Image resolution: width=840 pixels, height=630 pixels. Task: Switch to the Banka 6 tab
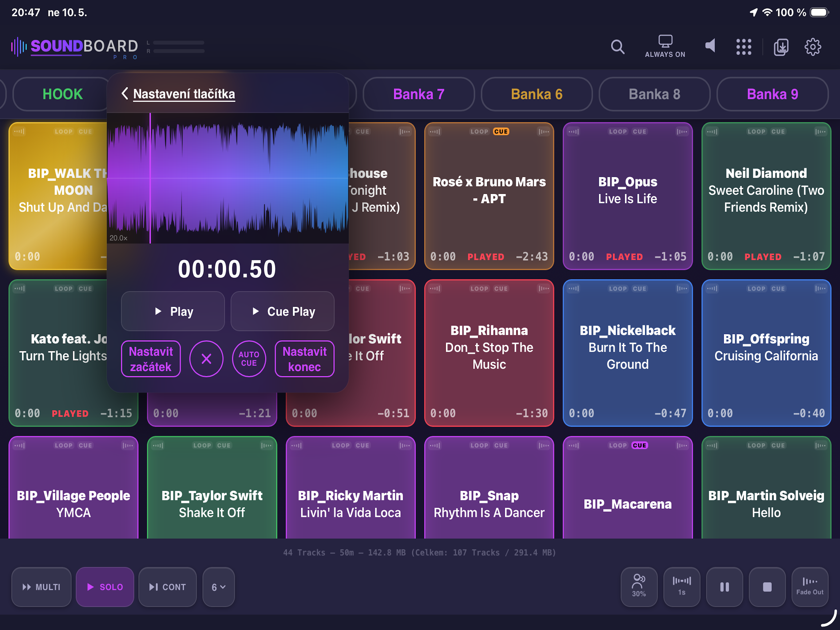(537, 94)
